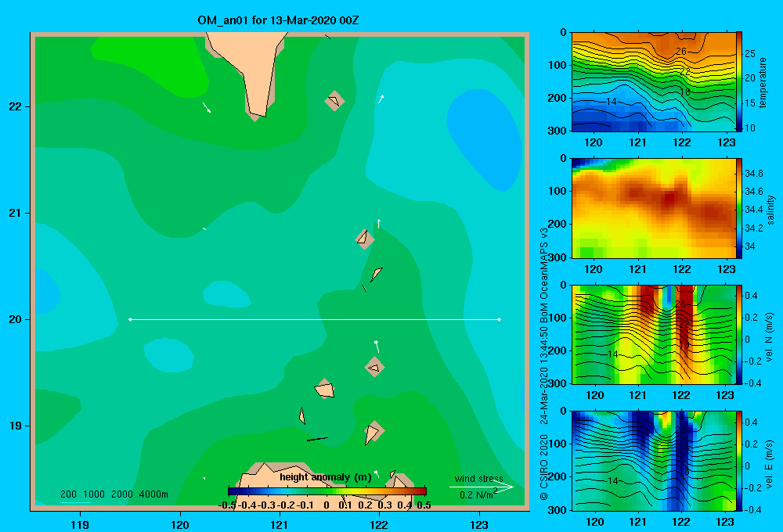This screenshot has width=783, height=532.
Task: Open the temperature section plot
Action: [x=654, y=82]
